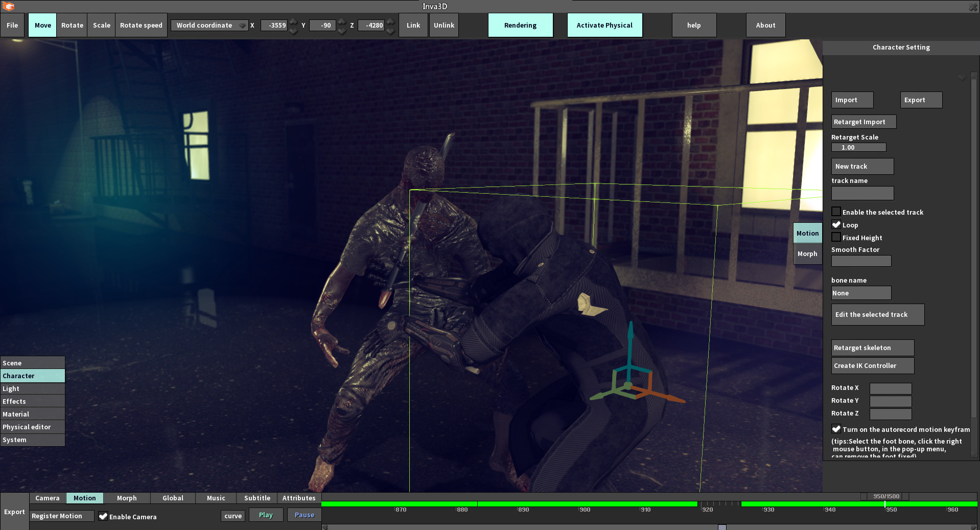The image size is (980, 530).
Task: Open the World coordinate dropdown
Action: point(209,25)
